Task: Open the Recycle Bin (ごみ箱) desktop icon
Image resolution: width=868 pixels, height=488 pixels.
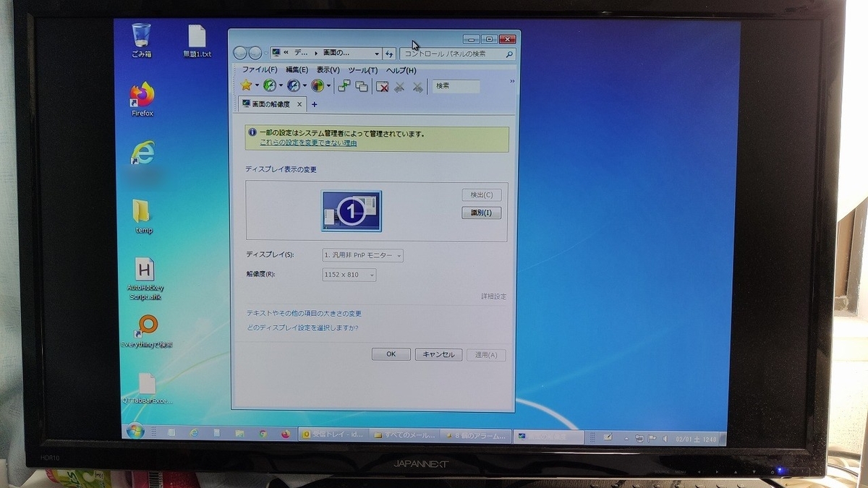Action: 142,39
